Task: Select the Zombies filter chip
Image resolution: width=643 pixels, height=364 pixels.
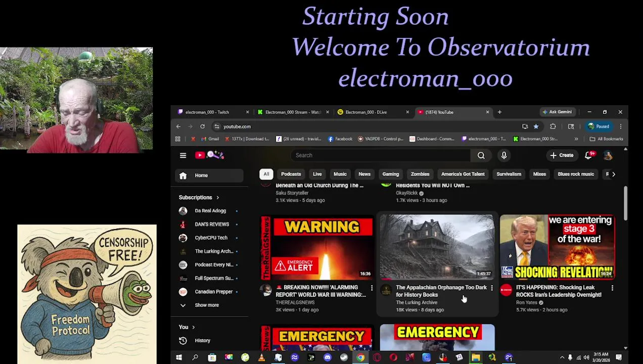Action: click(x=420, y=174)
